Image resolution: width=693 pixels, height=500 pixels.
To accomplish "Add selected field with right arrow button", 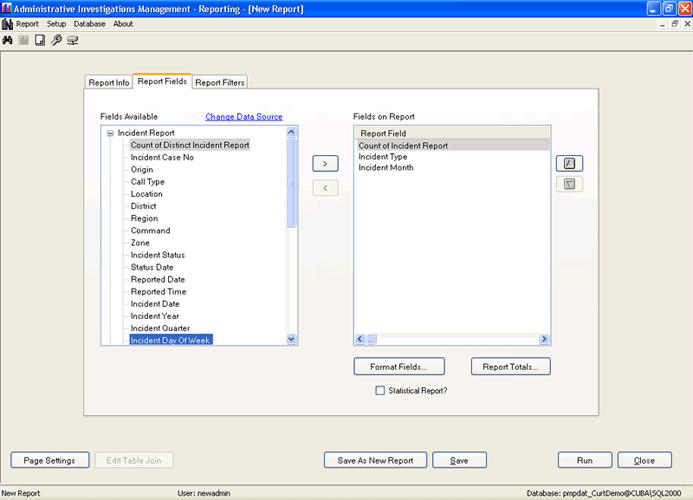I will tap(325, 163).
